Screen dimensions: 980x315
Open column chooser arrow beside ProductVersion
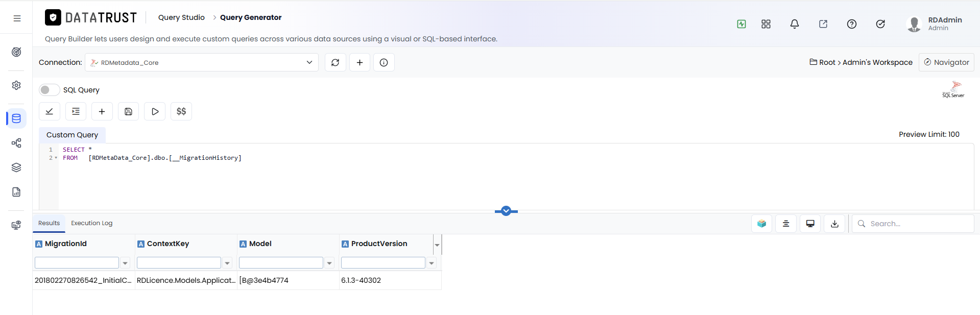point(437,245)
